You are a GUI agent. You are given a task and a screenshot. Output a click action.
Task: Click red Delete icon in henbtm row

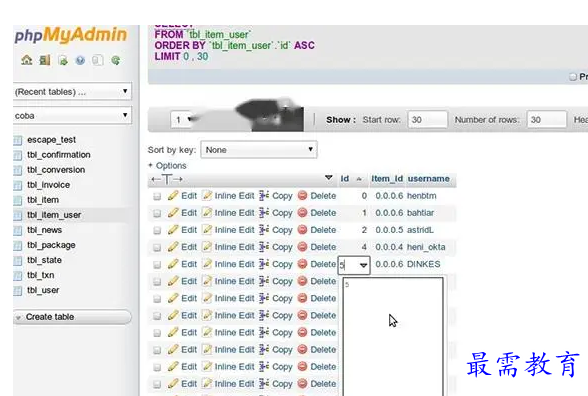point(302,195)
